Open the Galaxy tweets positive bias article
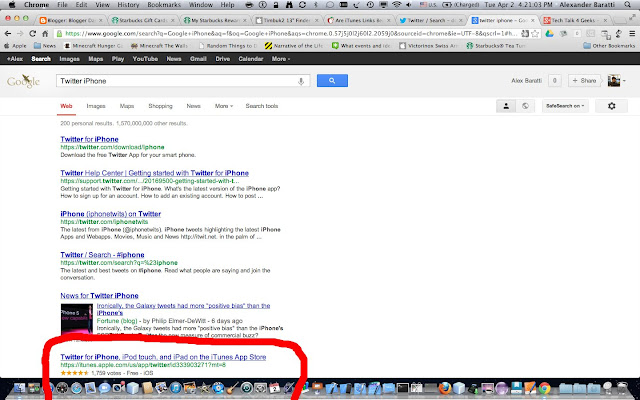This screenshot has height=400, width=640. click(183, 309)
